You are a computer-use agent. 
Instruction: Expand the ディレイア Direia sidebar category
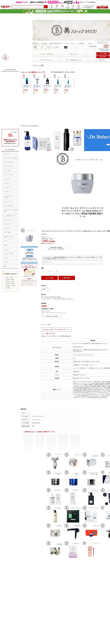[10, 166]
